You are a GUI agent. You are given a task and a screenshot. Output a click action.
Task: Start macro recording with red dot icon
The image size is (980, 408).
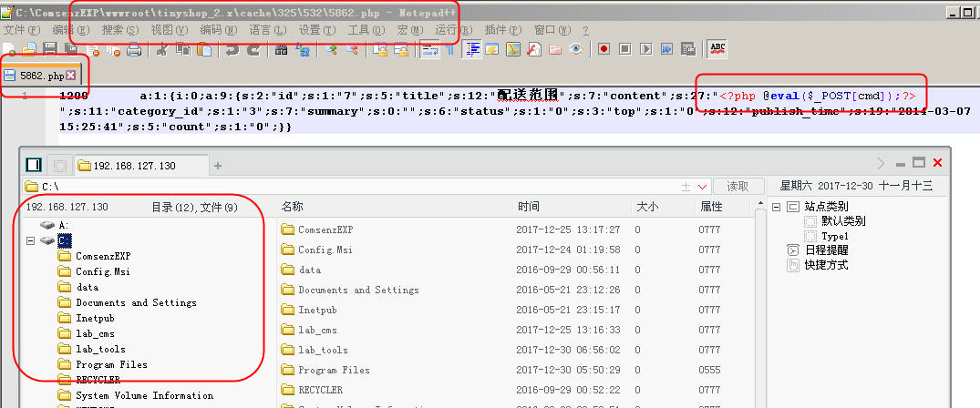tap(603, 49)
